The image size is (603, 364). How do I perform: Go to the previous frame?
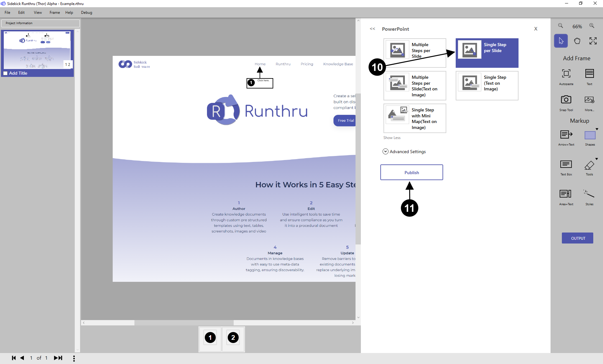click(x=22, y=358)
